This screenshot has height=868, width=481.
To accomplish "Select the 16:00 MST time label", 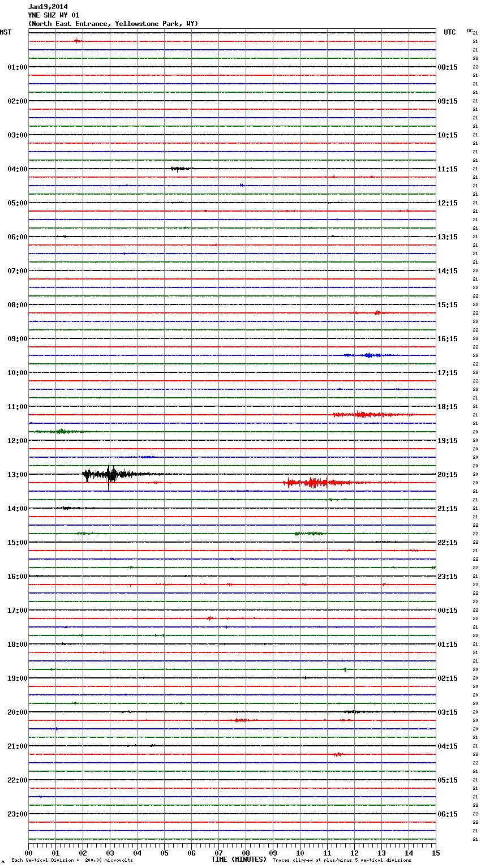I will tap(18, 577).
